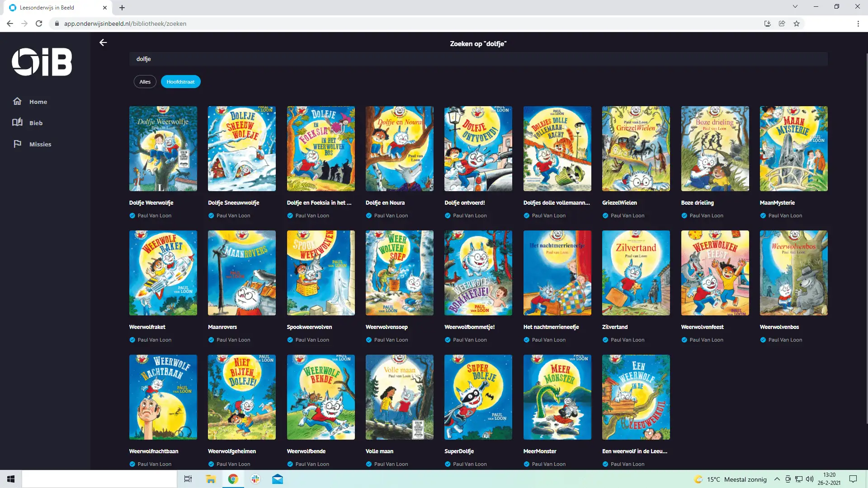Click the site lock icon in address bar
This screenshot has height=488, width=868.
tap(57, 23)
